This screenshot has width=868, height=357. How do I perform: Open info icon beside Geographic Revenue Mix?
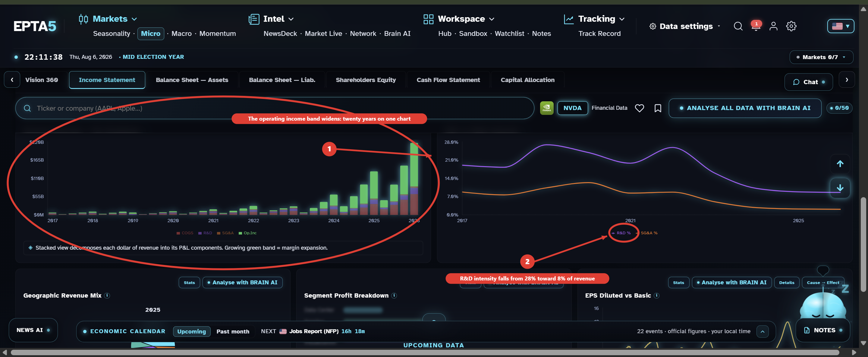[x=107, y=296]
